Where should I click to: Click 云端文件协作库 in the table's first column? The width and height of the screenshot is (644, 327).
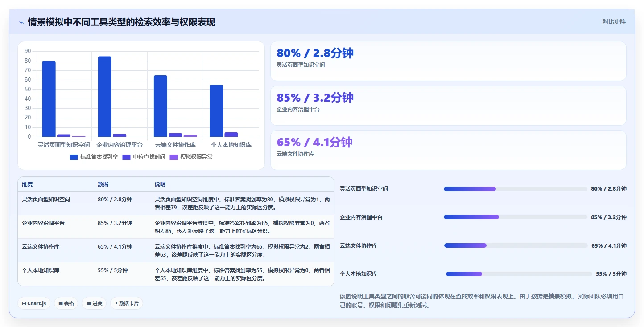click(41, 247)
